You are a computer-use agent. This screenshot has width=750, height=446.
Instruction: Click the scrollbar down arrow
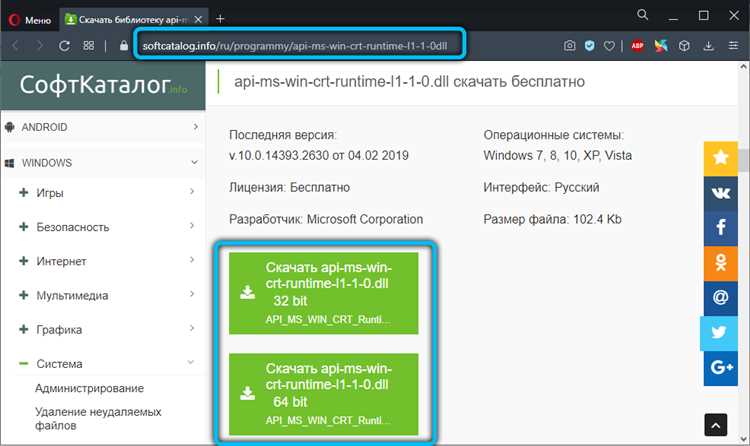point(744,439)
